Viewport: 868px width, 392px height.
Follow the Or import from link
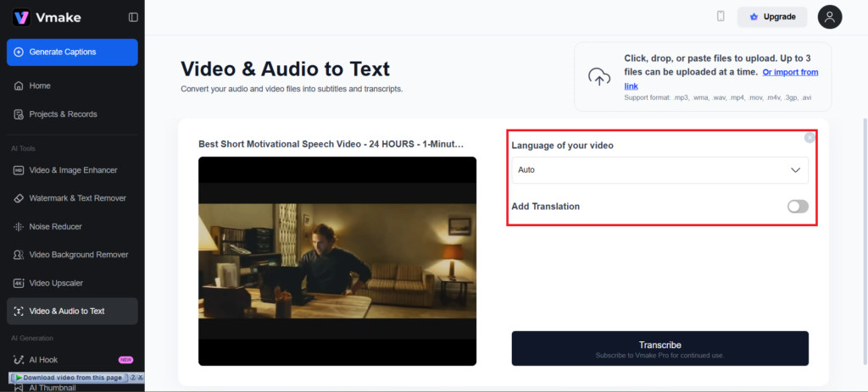point(790,73)
